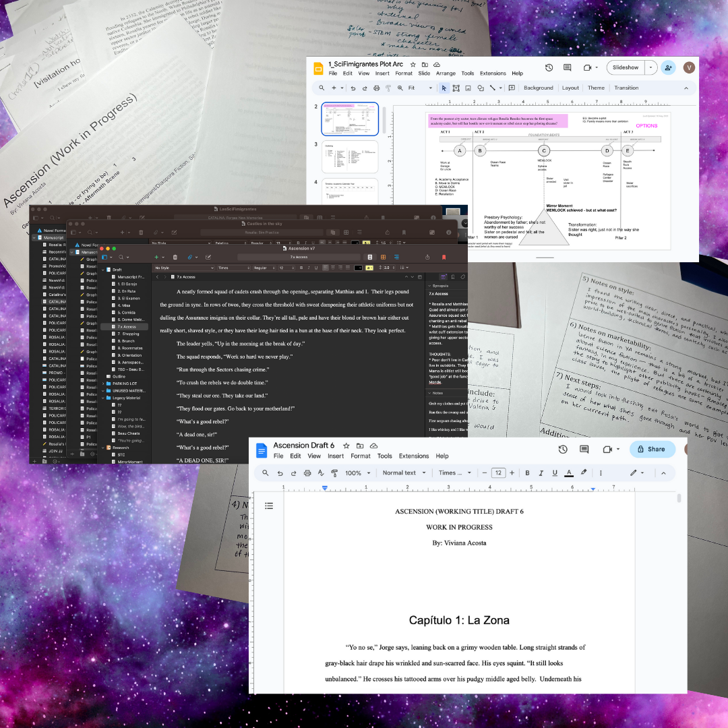This screenshot has height=728, width=728.
Task: Select the text box tool in Slides
Action: coord(456,88)
